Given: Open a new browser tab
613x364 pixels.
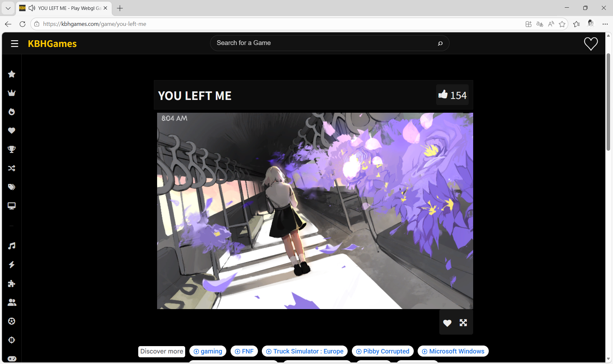Looking at the screenshot, I should click(120, 8).
